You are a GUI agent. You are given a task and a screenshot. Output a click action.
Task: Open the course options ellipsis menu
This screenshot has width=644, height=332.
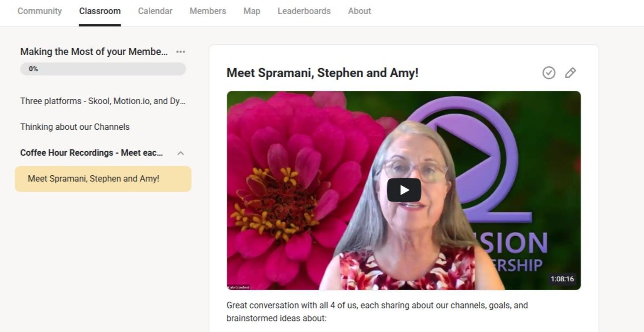click(180, 52)
